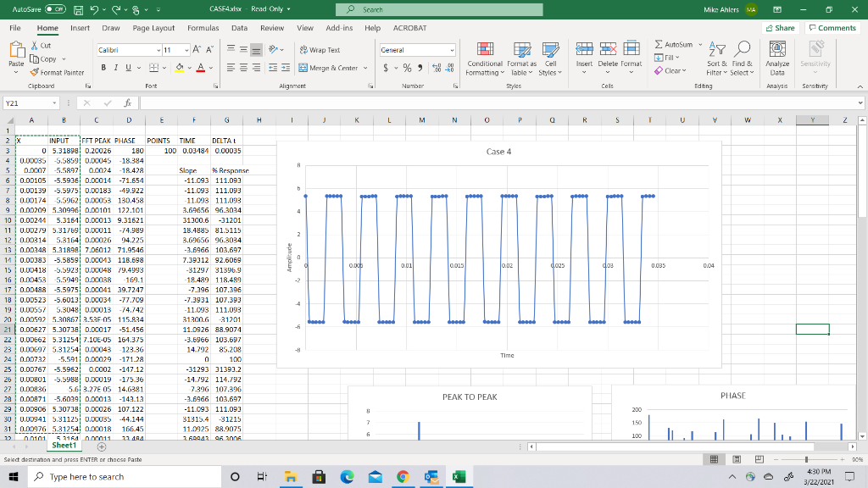Screen dimensions: 868x488
Task: Open the Comments panel
Action: (832, 27)
